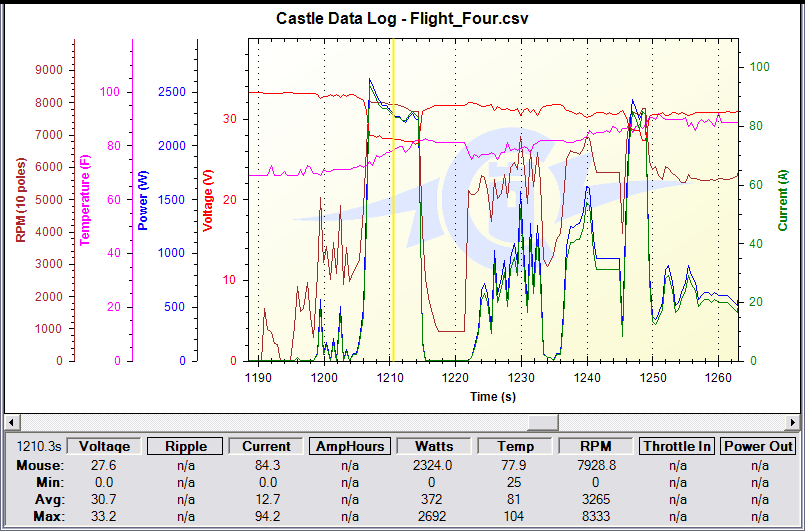The height and width of the screenshot is (531, 805).
Task: Click the yellow time cursor line
Action: tap(393, 199)
